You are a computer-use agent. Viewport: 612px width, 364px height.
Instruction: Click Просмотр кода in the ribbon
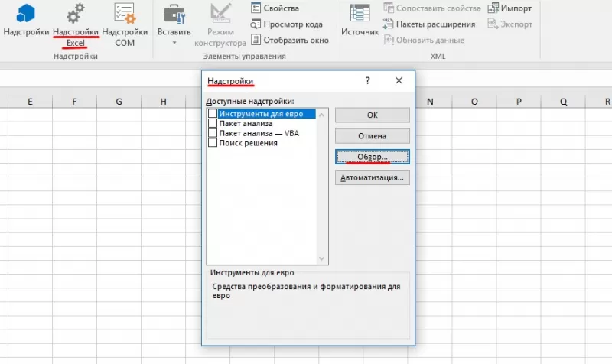pyautogui.click(x=287, y=24)
